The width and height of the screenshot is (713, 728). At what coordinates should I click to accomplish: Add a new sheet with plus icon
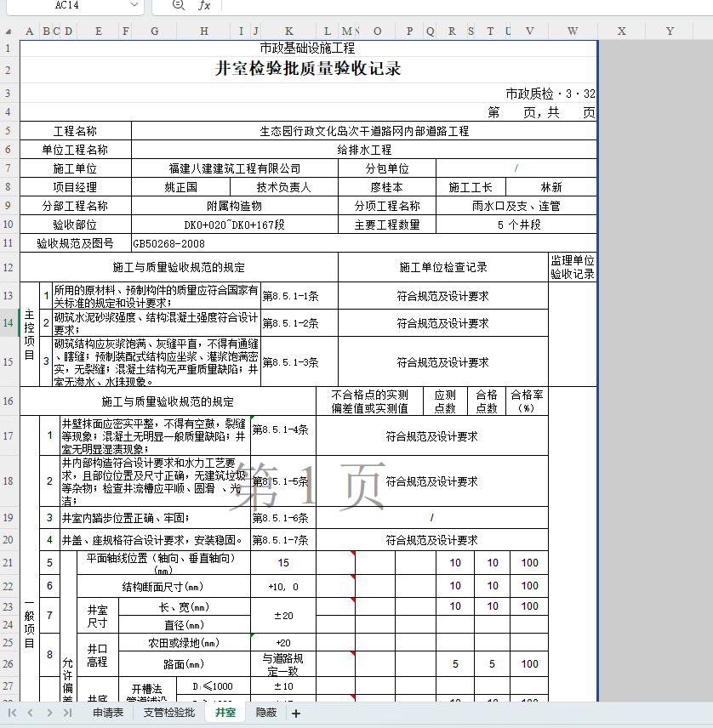point(296,714)
